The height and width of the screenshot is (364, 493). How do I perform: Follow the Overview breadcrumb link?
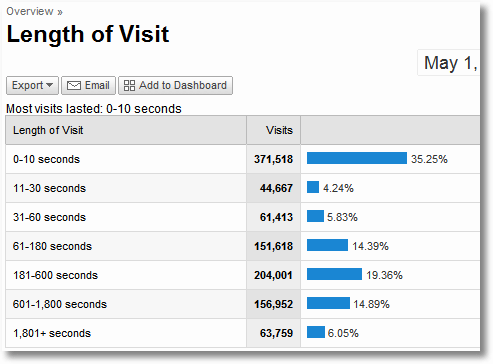click(x=30, y=11)
